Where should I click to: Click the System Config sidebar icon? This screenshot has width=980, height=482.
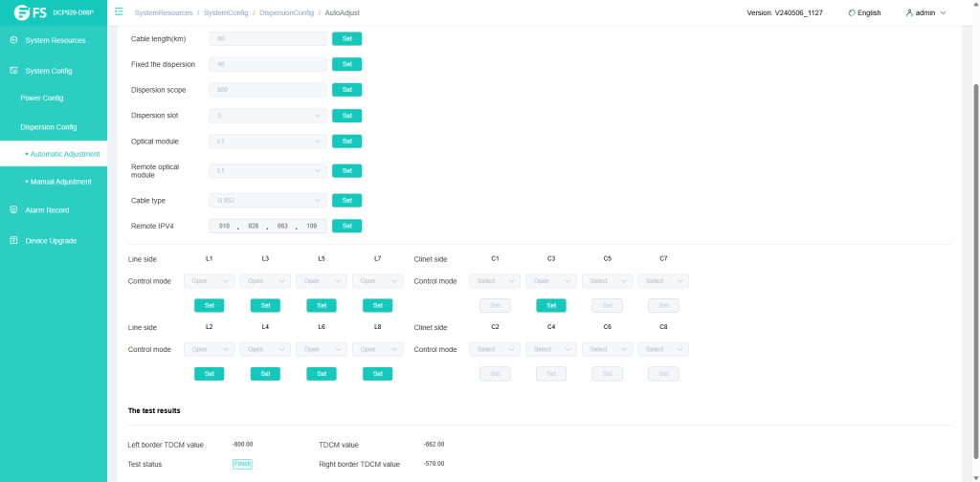pos(13,71)
